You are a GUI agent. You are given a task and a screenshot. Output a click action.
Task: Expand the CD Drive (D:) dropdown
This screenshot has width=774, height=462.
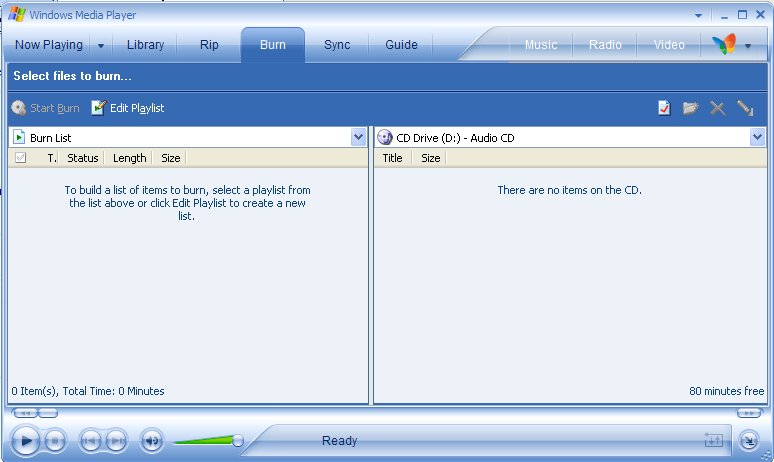click(757, 137)
